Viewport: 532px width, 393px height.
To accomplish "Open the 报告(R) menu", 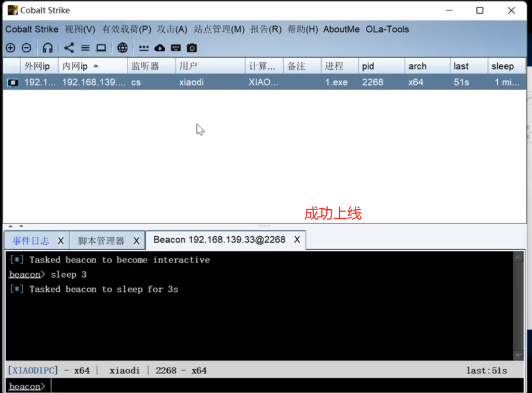I will coord(266,30).
